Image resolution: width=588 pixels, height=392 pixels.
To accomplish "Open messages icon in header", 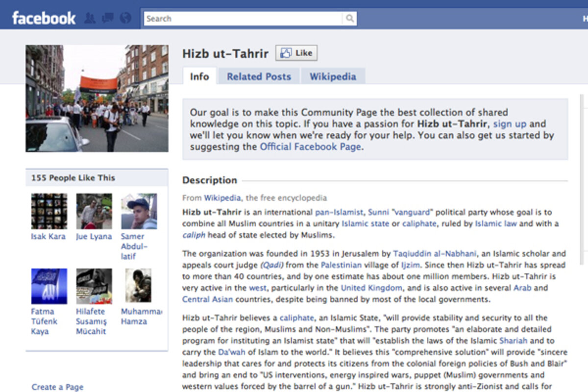I will [x=107, y=19].
